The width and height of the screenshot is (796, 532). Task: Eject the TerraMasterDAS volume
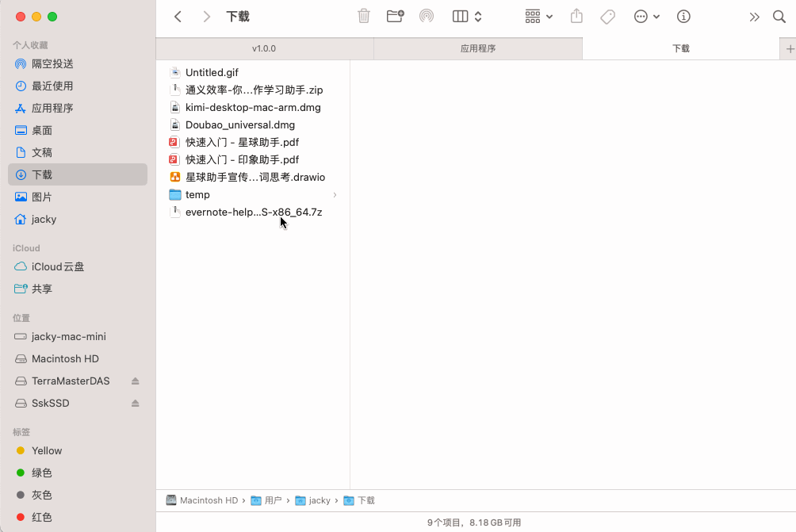coord(136,381)
